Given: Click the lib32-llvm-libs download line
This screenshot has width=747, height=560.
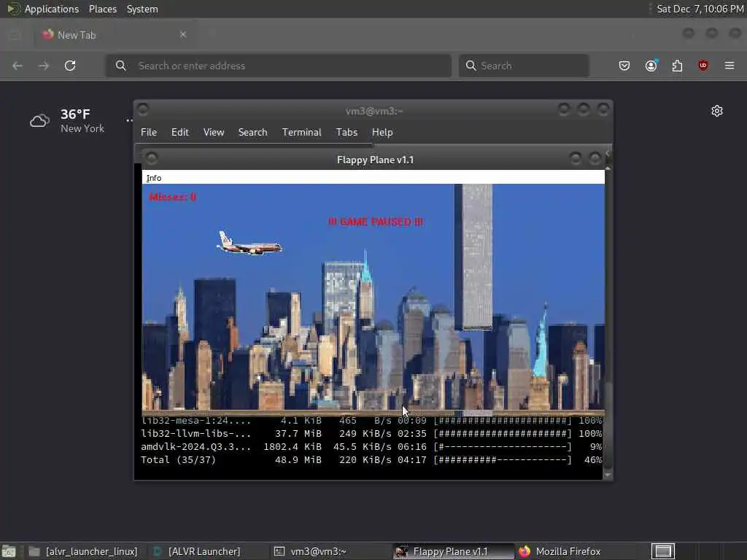Looking at the screenshot, I should pyautogui.click(x=371, y=434).
